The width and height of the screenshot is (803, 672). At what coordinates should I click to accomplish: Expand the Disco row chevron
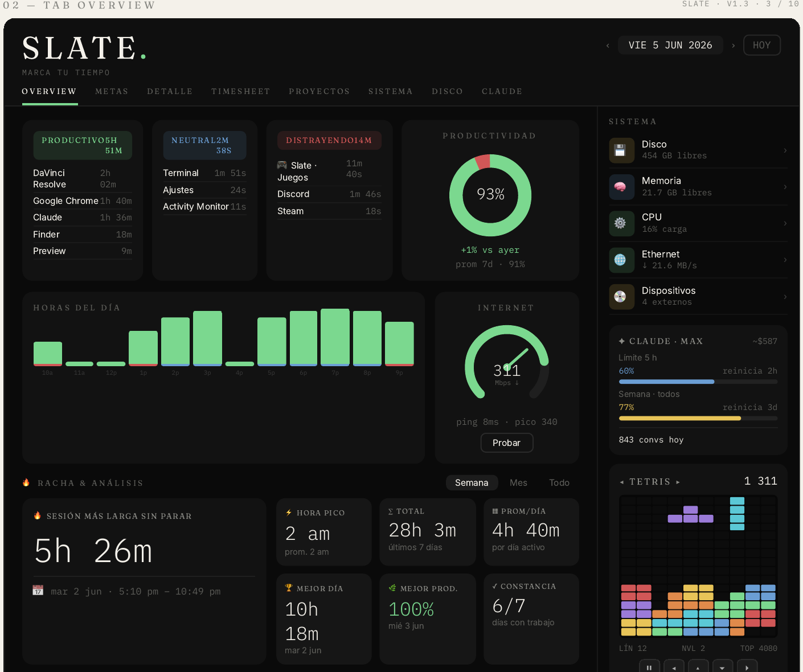pos(785,150)
